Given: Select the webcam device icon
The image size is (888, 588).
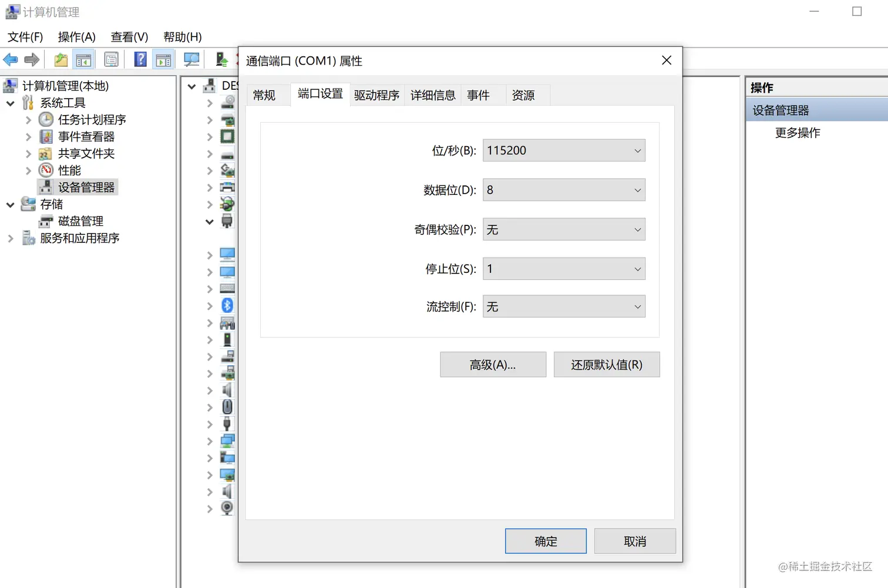Looking at the screenshot, I should [x=227, y=508].
